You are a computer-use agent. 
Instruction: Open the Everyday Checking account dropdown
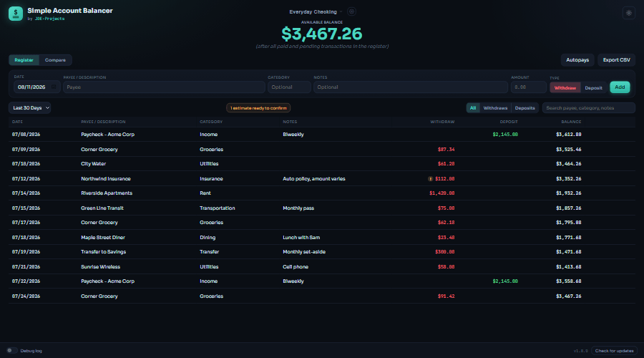(x=316, y=12)
